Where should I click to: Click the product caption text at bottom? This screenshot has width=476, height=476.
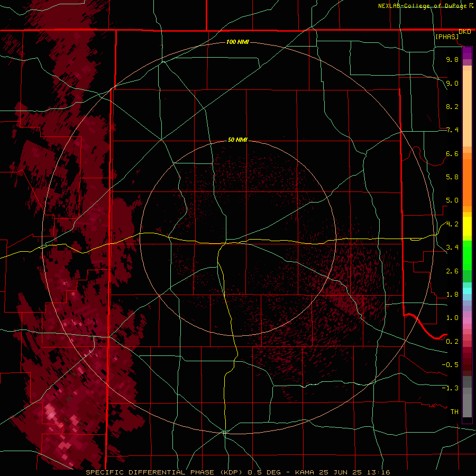[238, 472]
